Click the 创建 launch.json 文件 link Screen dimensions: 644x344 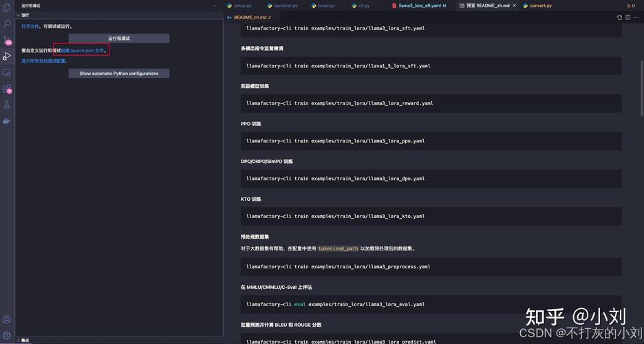pyautogui.click(x=83, y=50)
